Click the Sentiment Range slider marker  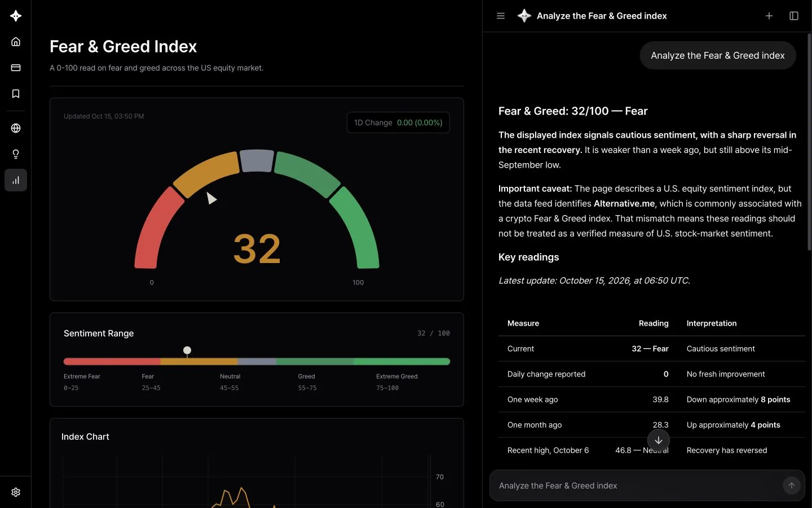pyautogui.click(x=187, y=351)
